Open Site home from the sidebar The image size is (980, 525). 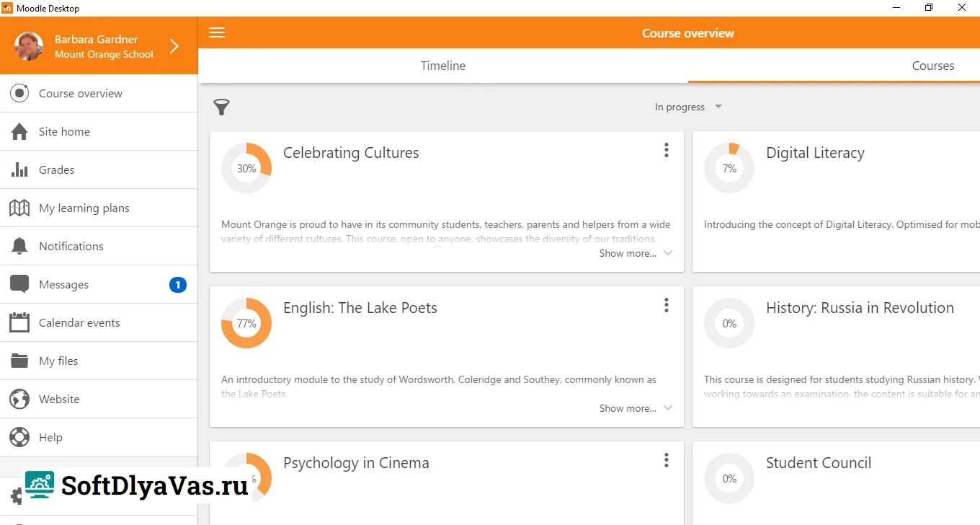[x=64, y=132]
